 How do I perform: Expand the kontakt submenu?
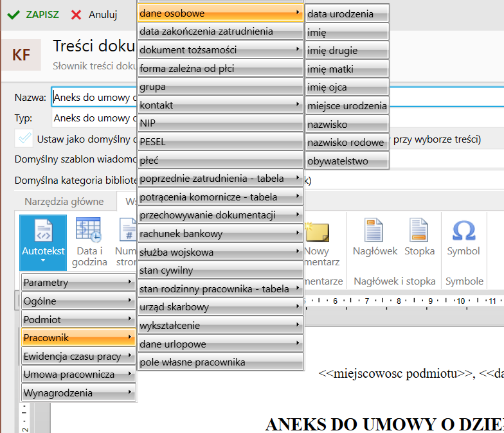pyautogui.click(x=221, y=105)
